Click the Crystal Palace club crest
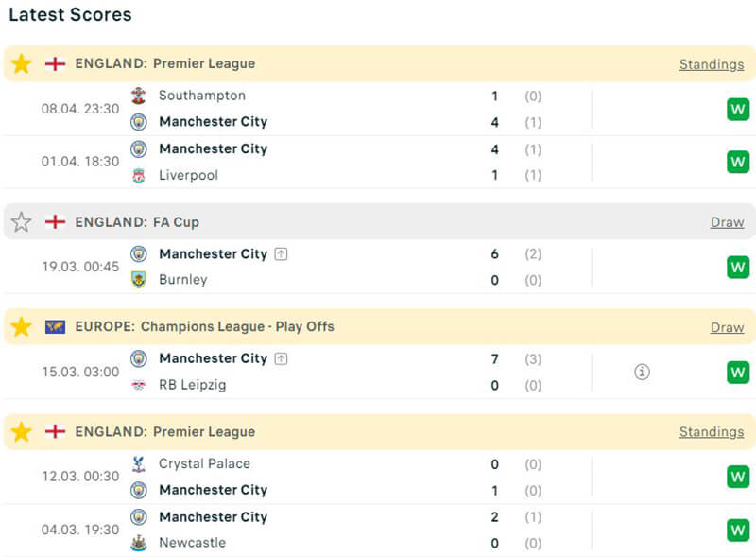Viewport: 756px width, 557px height. pos(139,464)
